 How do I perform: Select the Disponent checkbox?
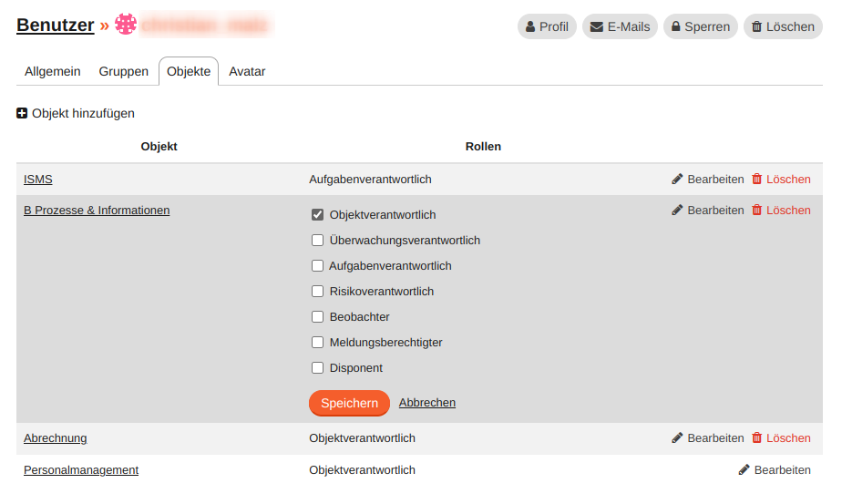coord(318,368)
